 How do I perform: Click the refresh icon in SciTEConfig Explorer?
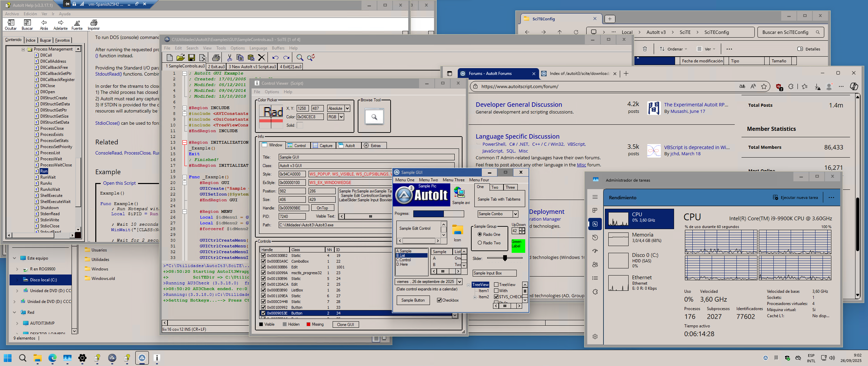point(576,32)
